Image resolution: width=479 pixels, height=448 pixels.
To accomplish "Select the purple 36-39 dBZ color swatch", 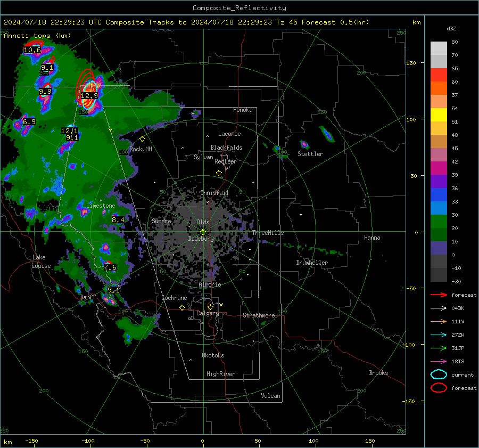I will coord(439,182).
